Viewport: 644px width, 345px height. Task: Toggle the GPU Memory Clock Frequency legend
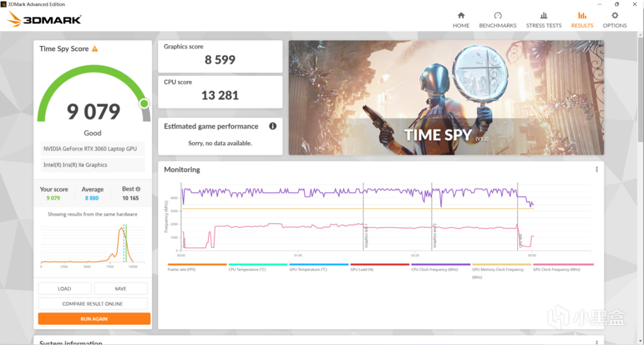click(x=501, y=271)
